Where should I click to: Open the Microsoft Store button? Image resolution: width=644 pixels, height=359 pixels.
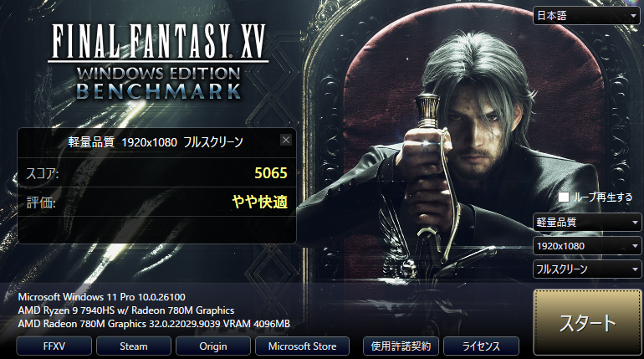pyautogui.click(x=302, y=346)
